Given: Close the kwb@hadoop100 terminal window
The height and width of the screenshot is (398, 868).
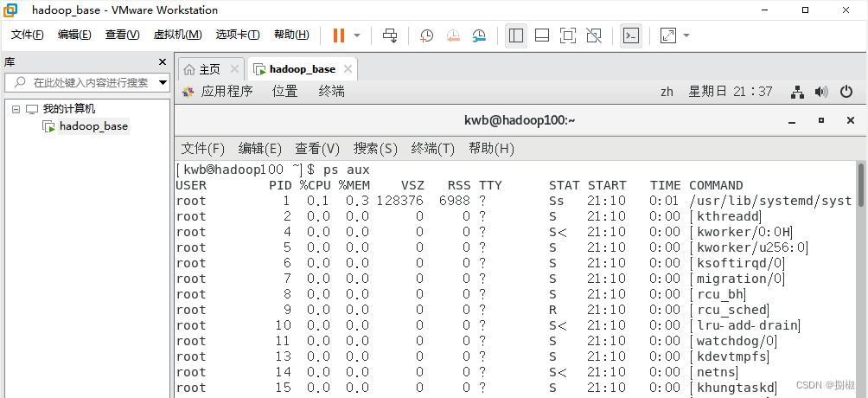Looking at the screenshot, I should (x=851, y=120).
